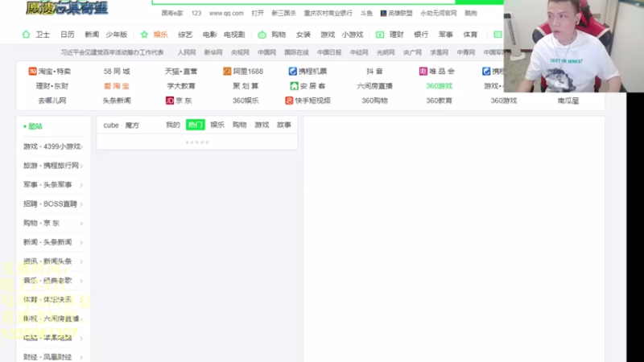This screenshot has width=644, height=362.
Task: Click the 斗鱼 search suggestion
Action: tap(366, 13)
